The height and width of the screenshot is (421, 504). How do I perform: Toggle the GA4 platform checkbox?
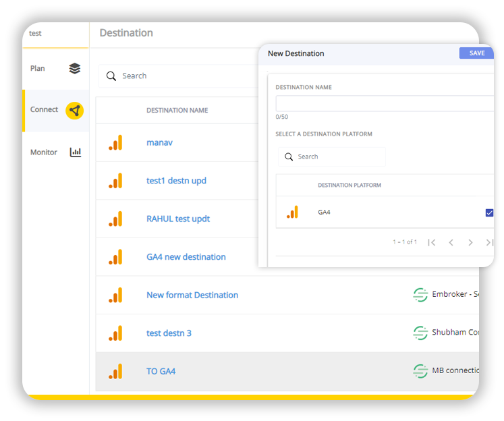pyautogui.click(x=489, y=213)
